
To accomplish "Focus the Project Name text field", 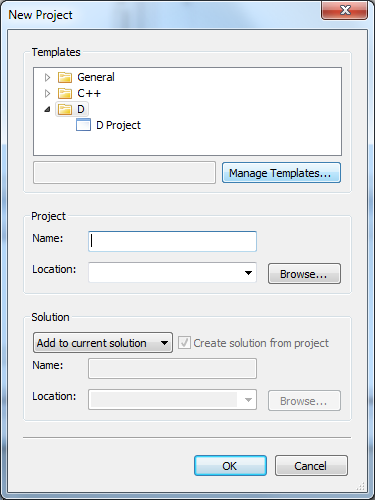I will [172, 241].
